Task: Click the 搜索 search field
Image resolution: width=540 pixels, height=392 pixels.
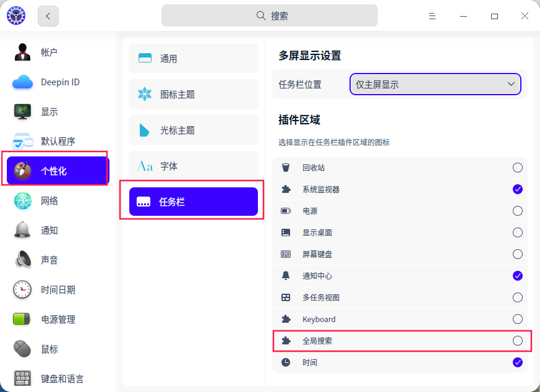Action: coord(270,16)
